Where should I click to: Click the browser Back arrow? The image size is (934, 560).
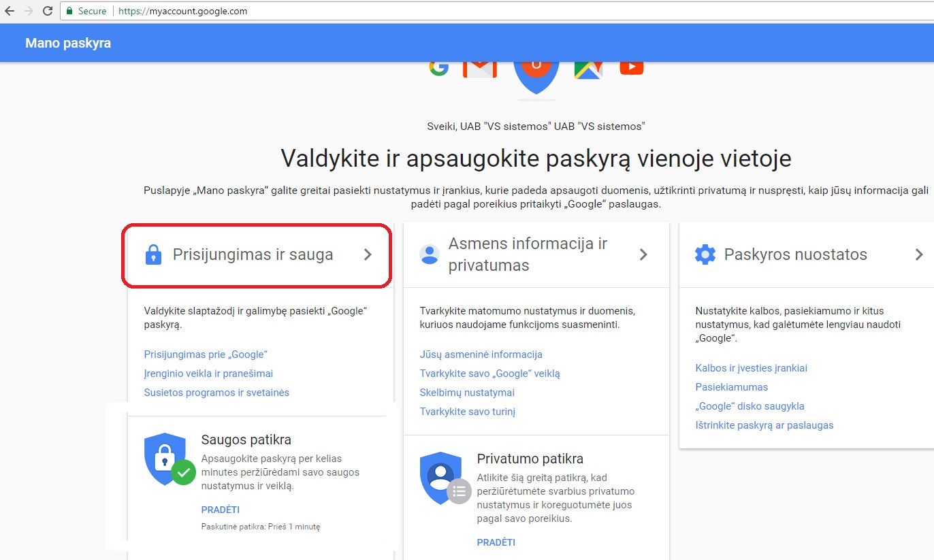[x=10, y=11]
